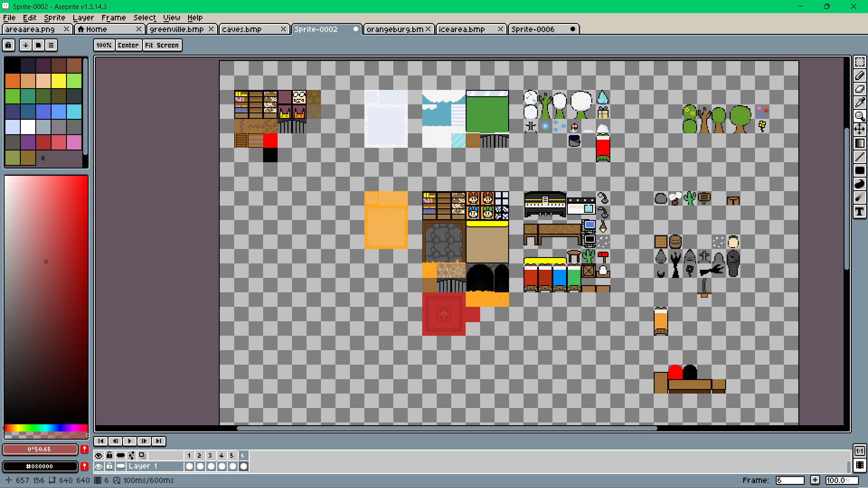Select the Eraser tool
This screenshot has width=868, height=488.
coord(859,89)
